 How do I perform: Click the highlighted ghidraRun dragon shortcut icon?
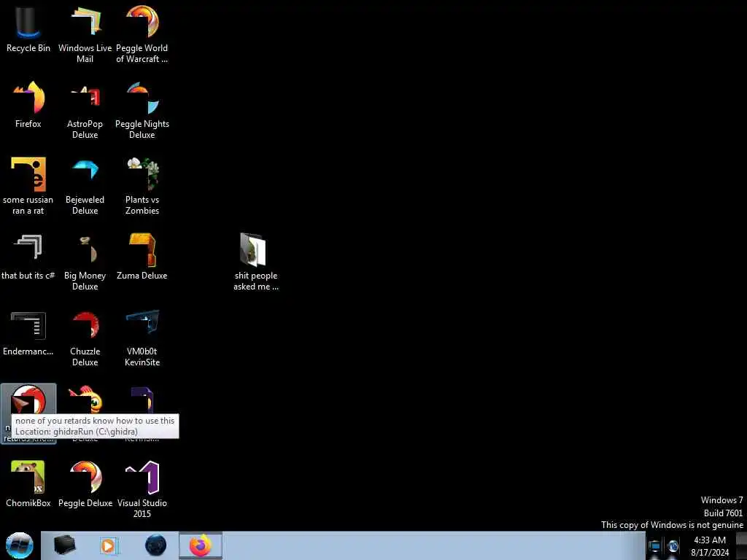pos(28,400)
